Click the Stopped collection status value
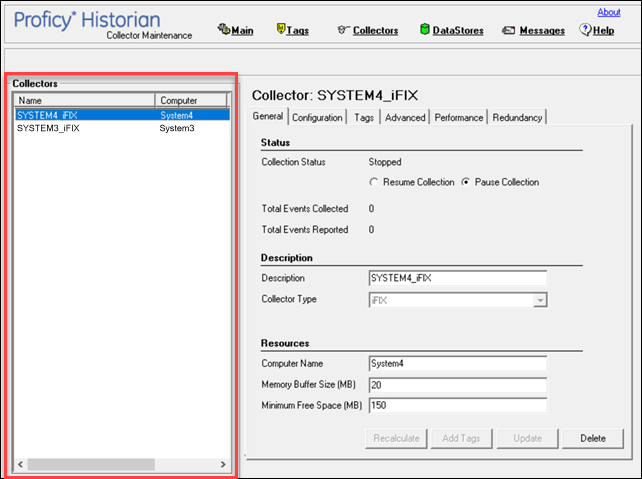This screenshot has height=479, width=642. click(x=385, y=162)
